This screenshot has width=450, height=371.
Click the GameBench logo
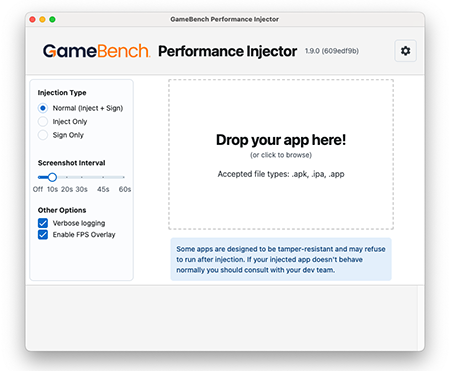97,51
